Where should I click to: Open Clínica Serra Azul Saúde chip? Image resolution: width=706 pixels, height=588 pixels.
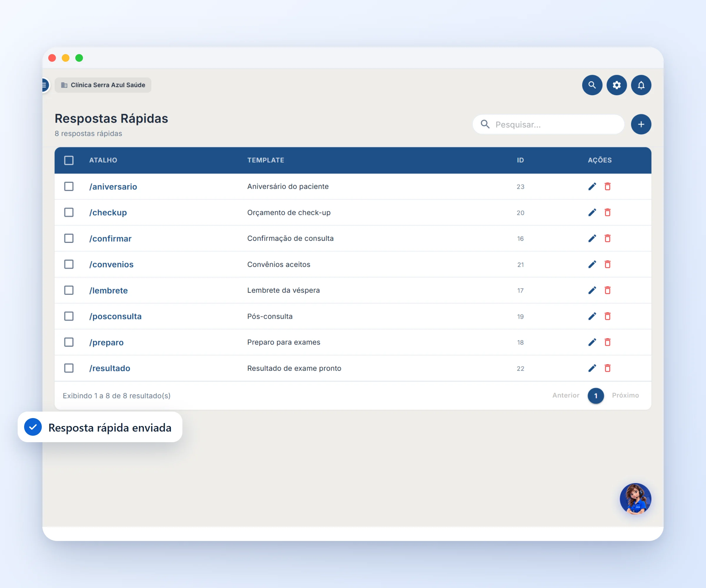[x=103, y=85]
